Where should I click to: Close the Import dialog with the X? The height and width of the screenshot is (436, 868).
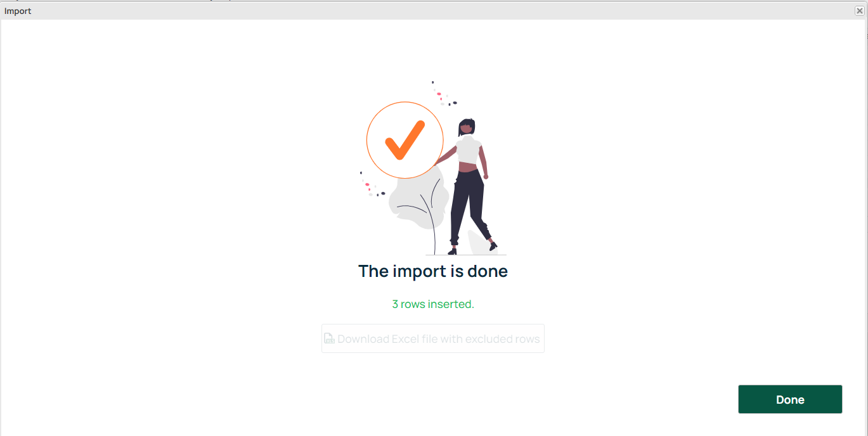click(859, 11)
